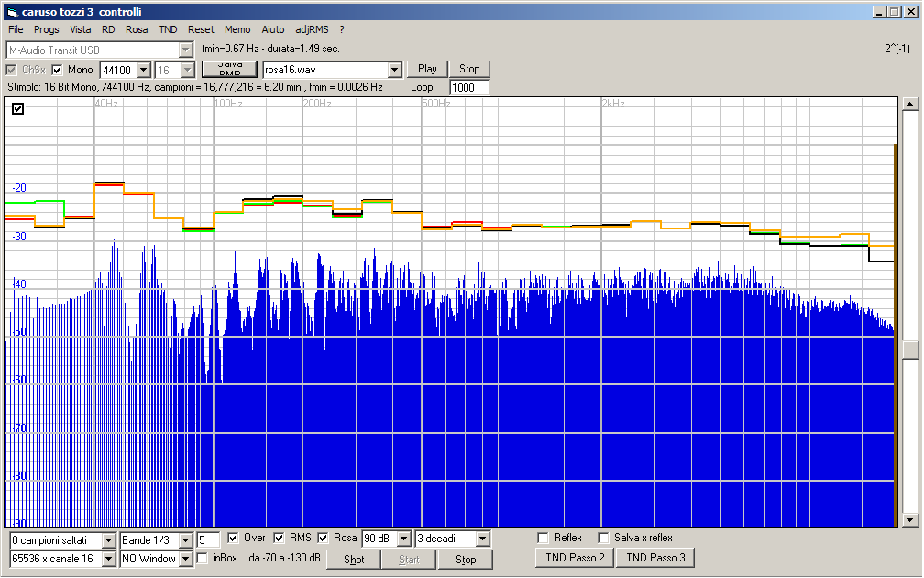Expand the Bande 1/3 dropdown

(185, 540)
